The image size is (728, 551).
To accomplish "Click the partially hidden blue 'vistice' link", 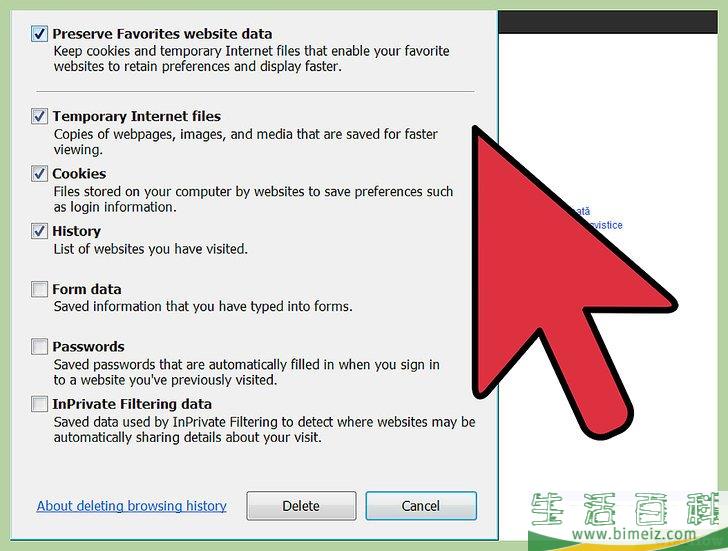I will (606, 225).
